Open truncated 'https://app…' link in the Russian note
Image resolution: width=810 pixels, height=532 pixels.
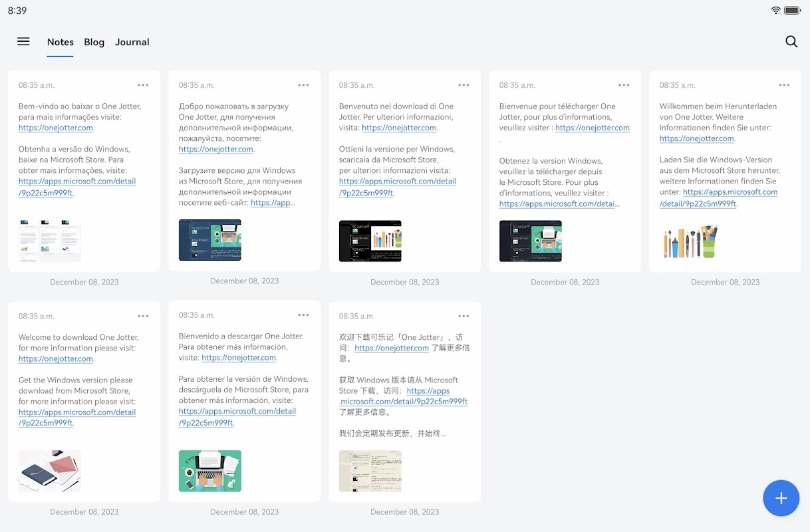click(x=273, y=202)
